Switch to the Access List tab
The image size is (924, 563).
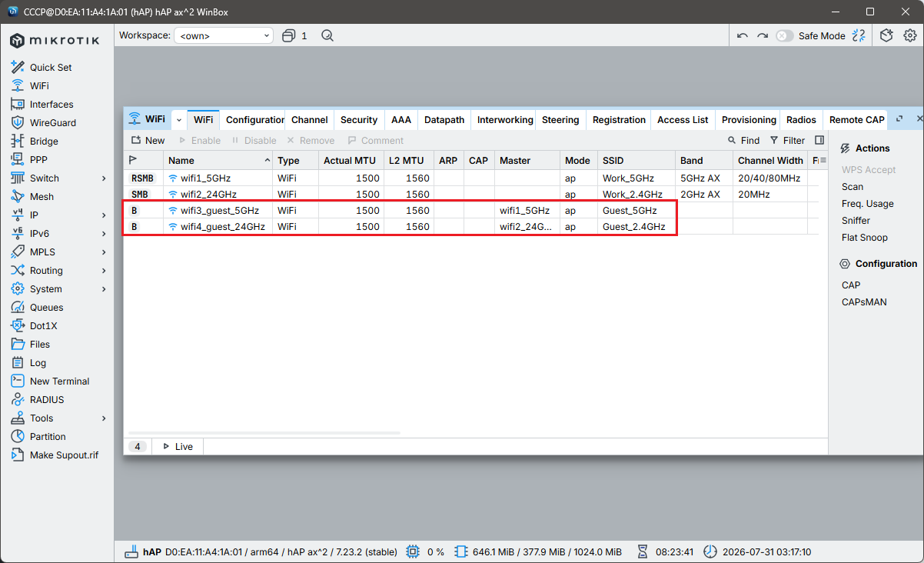683,119
